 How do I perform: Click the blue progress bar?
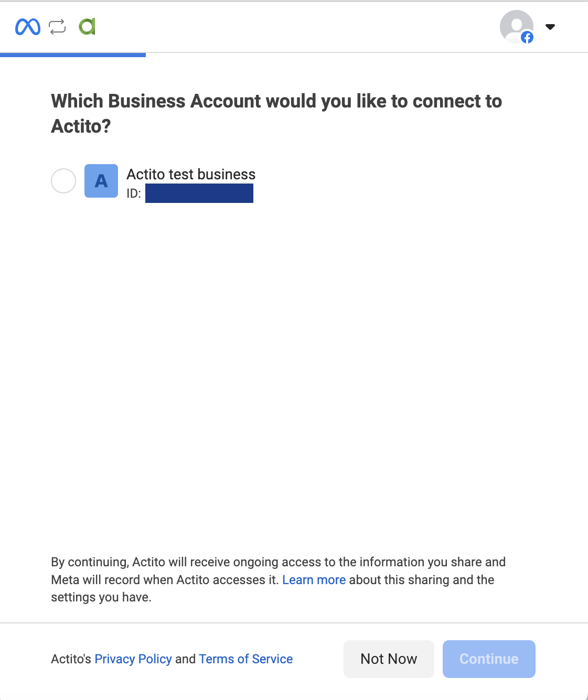(73, 54)
